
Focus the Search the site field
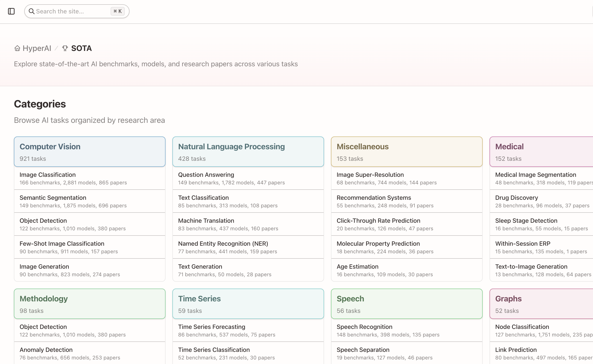pyautogui.click(x=72, y=11)
